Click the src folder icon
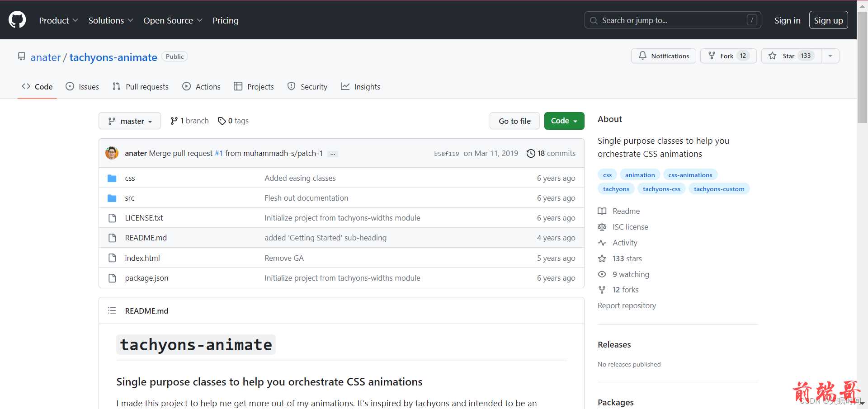Image resolution: width=868 pixels, height=409 pixels. 112,198
